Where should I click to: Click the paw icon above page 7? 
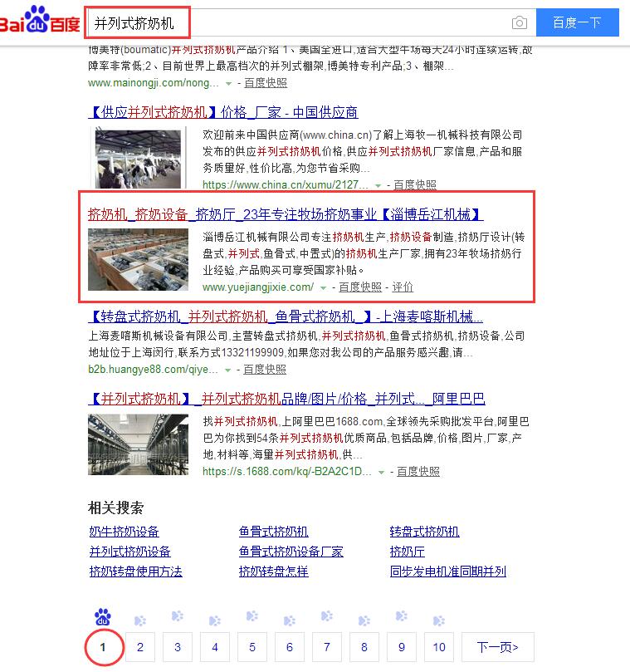327,616
